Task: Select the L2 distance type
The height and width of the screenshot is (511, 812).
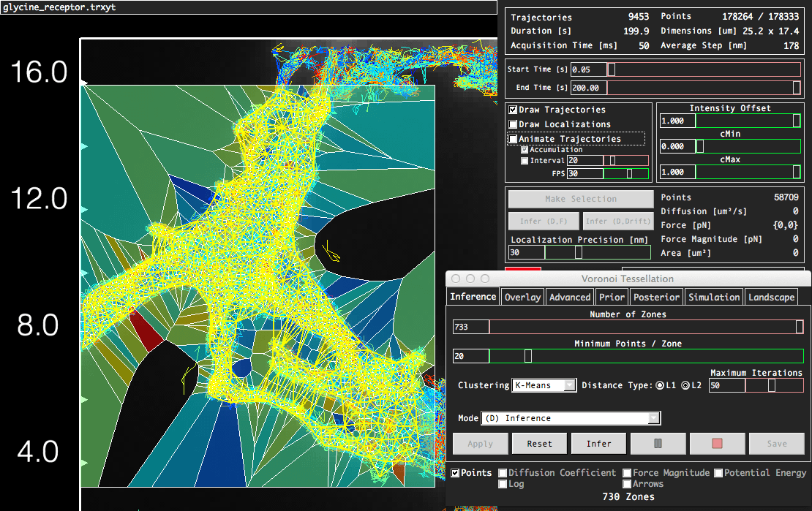Action: coord(685,385)
